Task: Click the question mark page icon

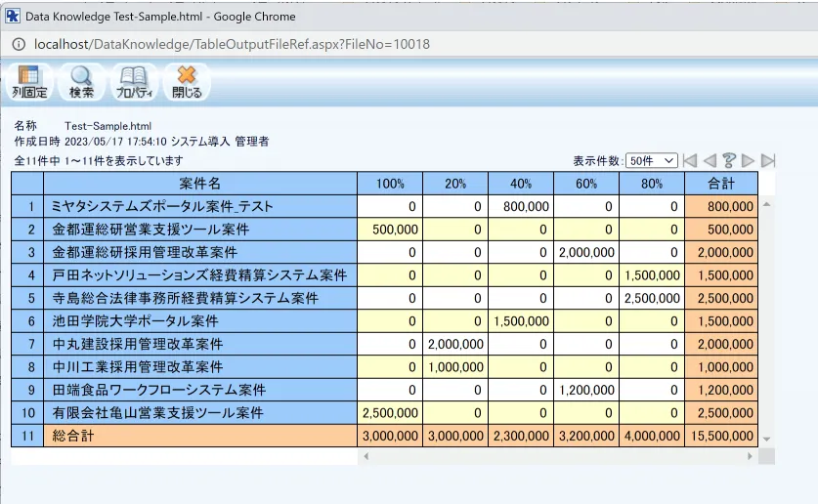Action: pos(729,161)
